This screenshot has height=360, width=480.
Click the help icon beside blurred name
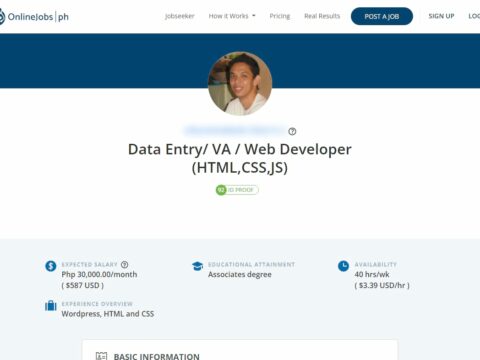[292, 131]
